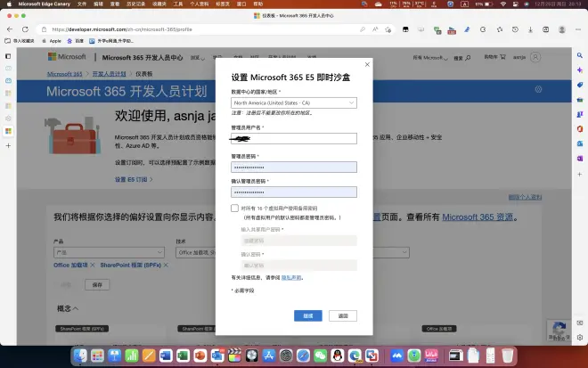The height and width of the screenshot is (368, 588).
Task: Open the 历史记录 menu in the menu bar
Action: click(x=135, y=4)
